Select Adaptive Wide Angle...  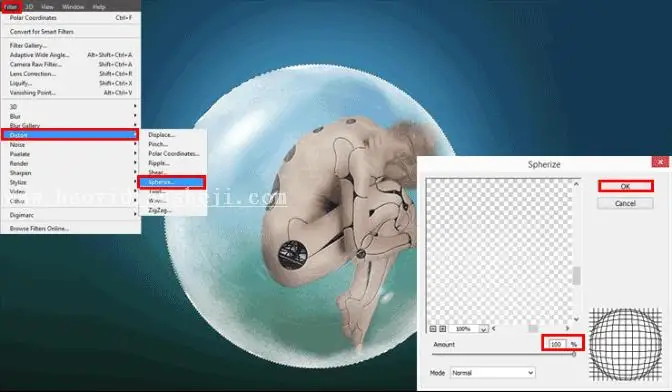(71, 55)
